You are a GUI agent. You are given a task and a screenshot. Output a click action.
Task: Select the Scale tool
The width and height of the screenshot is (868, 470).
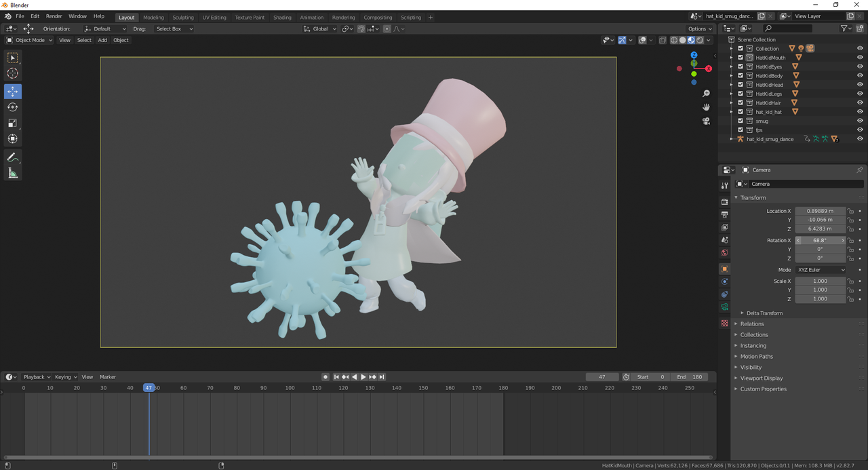[13, 123]
